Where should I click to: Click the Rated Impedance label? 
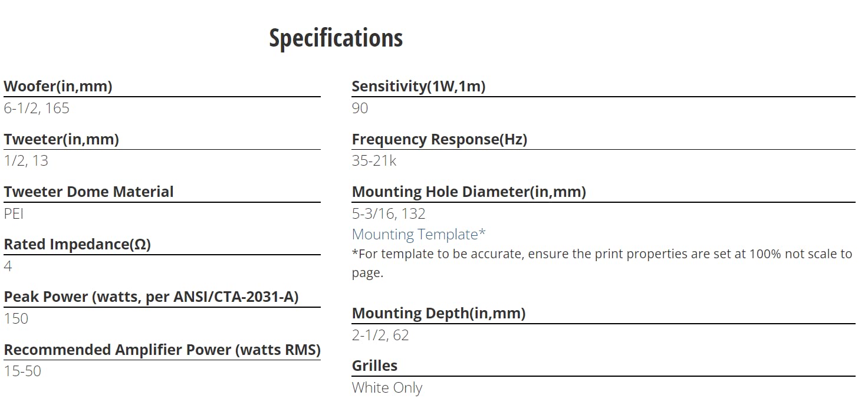coord(77,244)
